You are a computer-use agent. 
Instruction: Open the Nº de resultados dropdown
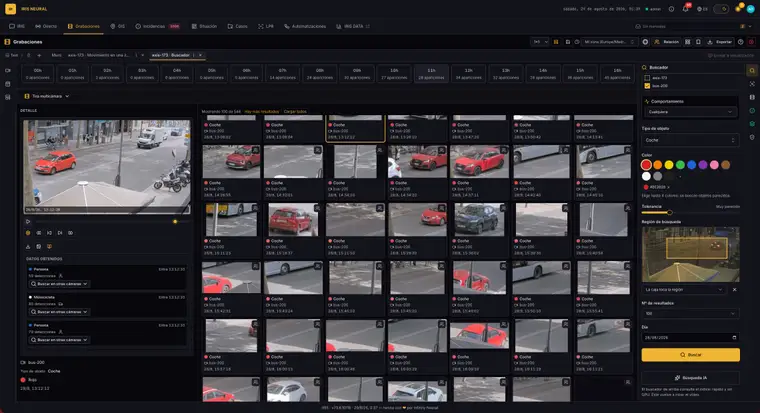[x=690, y=314]
